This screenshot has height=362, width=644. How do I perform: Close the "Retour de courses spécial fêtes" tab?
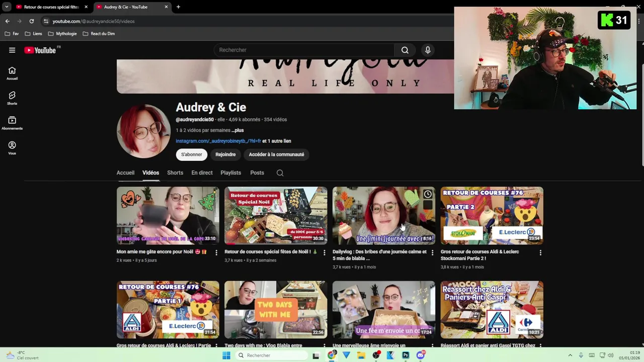tap(86, 7)
